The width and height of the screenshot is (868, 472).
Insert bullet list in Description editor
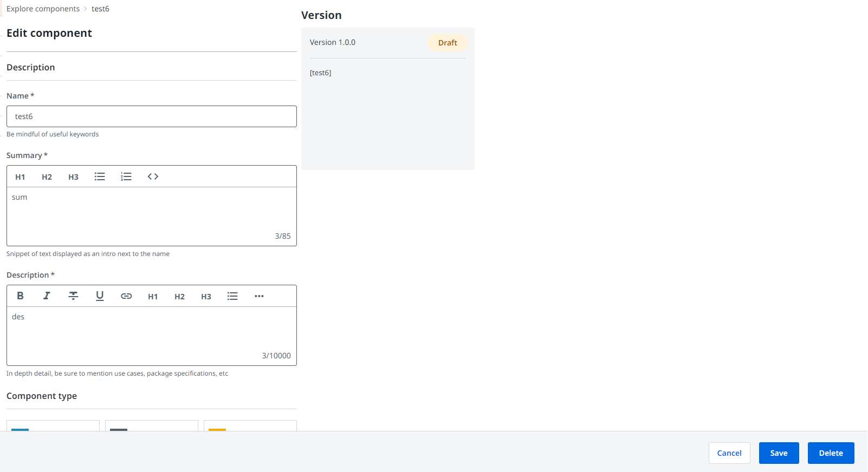232,296
